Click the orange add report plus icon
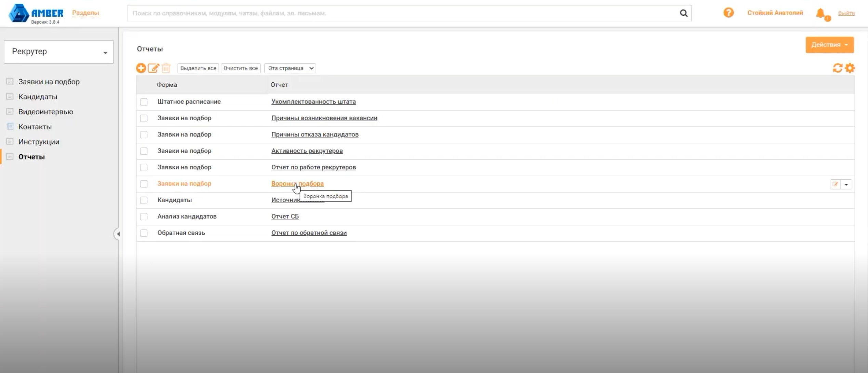The height and width of the screenshot is (373, 868). pos(141,68)
